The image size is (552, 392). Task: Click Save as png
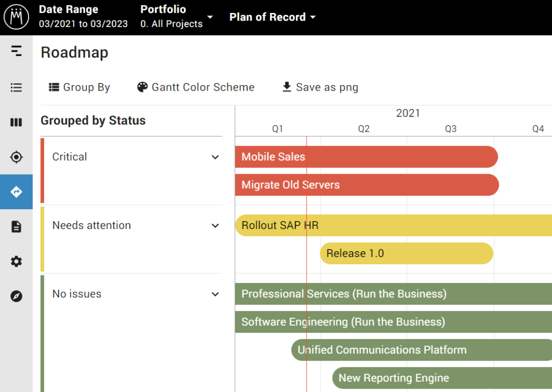click(x=320, y=87)
